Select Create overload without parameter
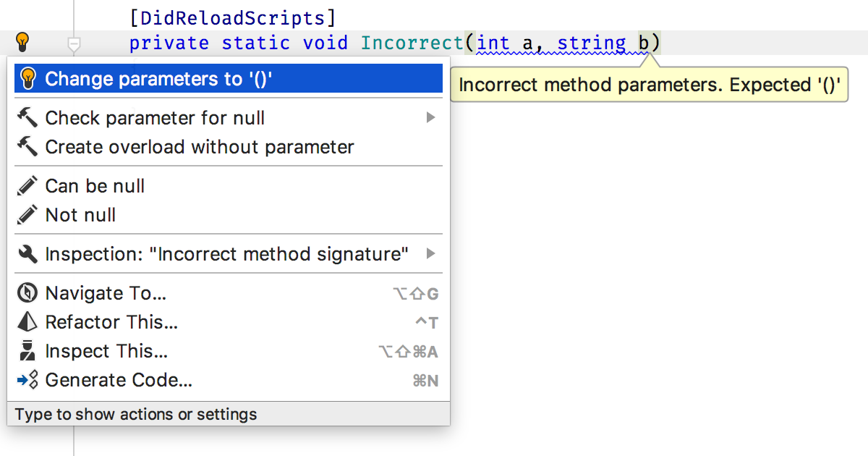The width and height of the screenshot is (868, 456). pos(229,147)
